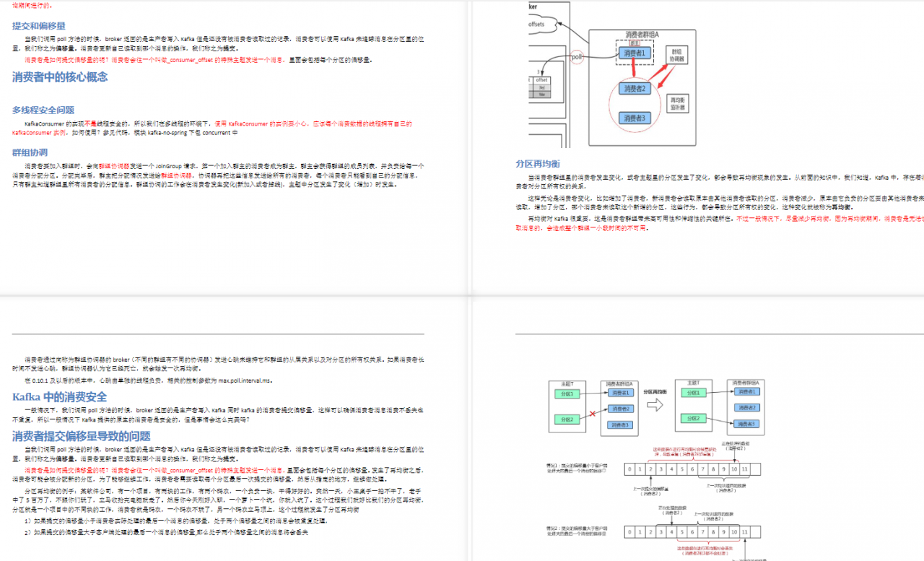Click the 多线程安全问题 heading
924x561 pixels.
pos(43,110)
